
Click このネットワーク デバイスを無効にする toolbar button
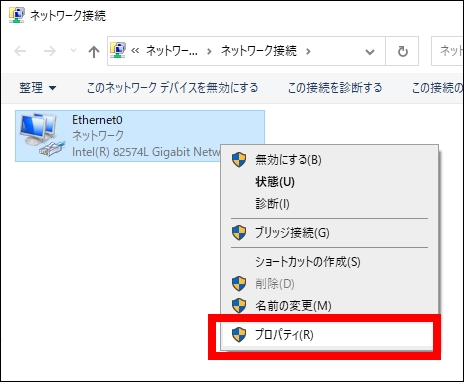(172, 88)
